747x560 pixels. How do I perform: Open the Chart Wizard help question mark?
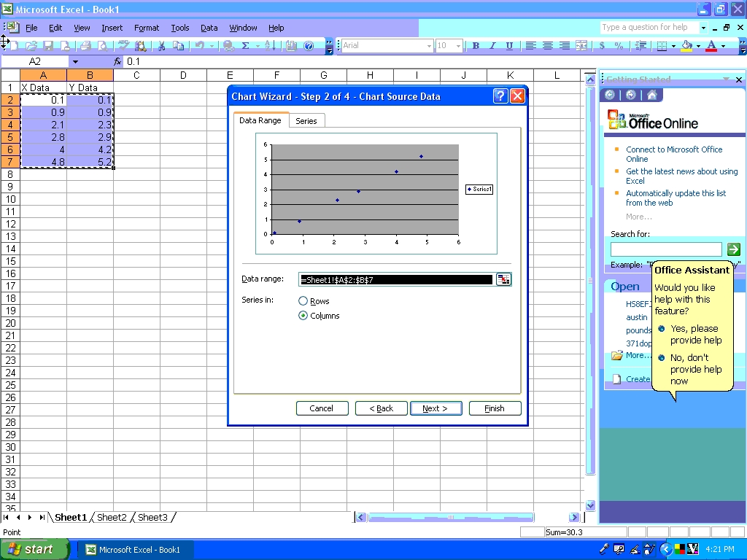point(500,96)
